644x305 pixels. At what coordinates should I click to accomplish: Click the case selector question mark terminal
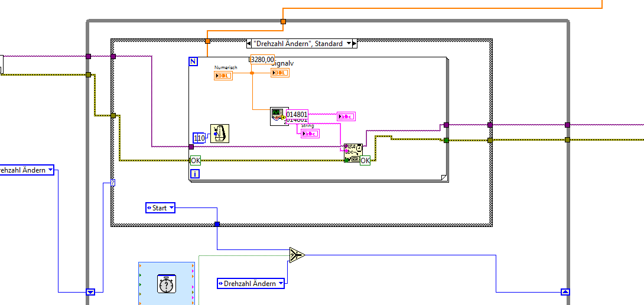(x=113, y=183)
